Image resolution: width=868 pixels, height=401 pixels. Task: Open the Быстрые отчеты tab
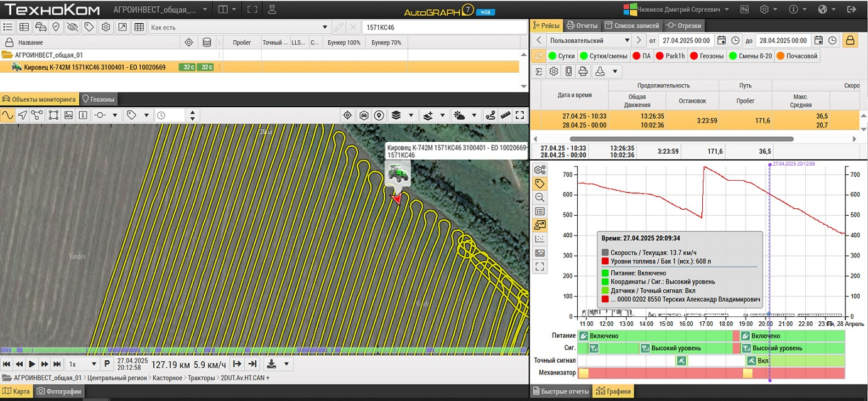click(562, 392)
